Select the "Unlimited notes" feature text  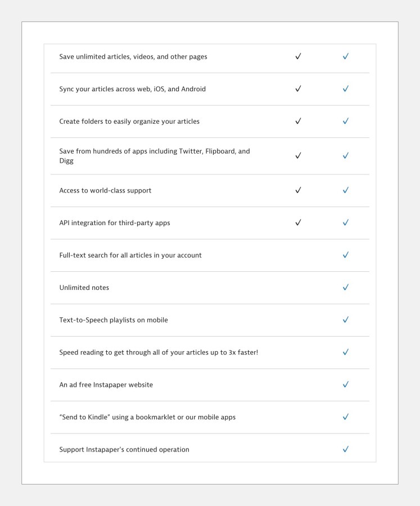coord(84,288)
